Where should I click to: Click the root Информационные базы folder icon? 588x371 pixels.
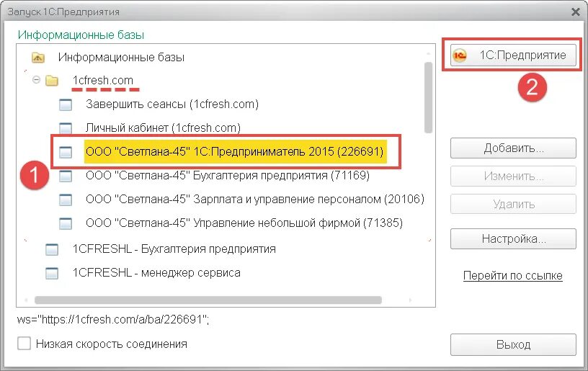38,58
